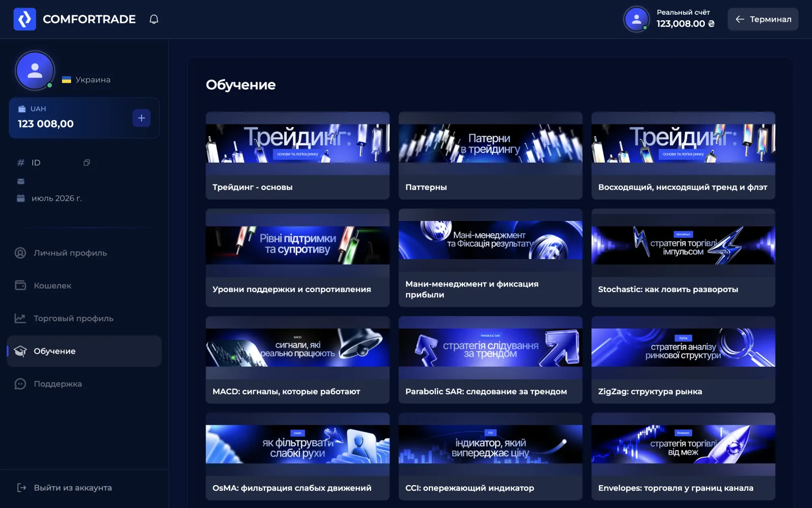812x508 pixels.
Task: Click the balance 123,008.00 in header
Action: tap(685, 24)
